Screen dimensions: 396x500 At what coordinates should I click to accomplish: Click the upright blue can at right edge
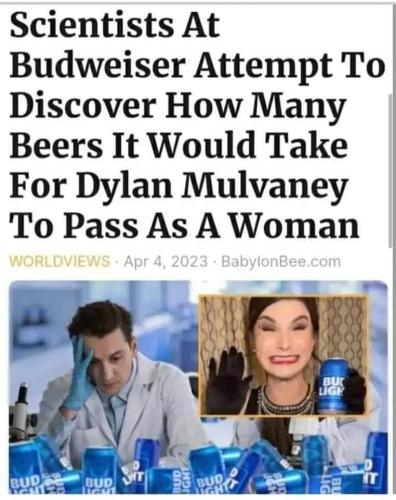pyautogui.click(x=377, y=462)
